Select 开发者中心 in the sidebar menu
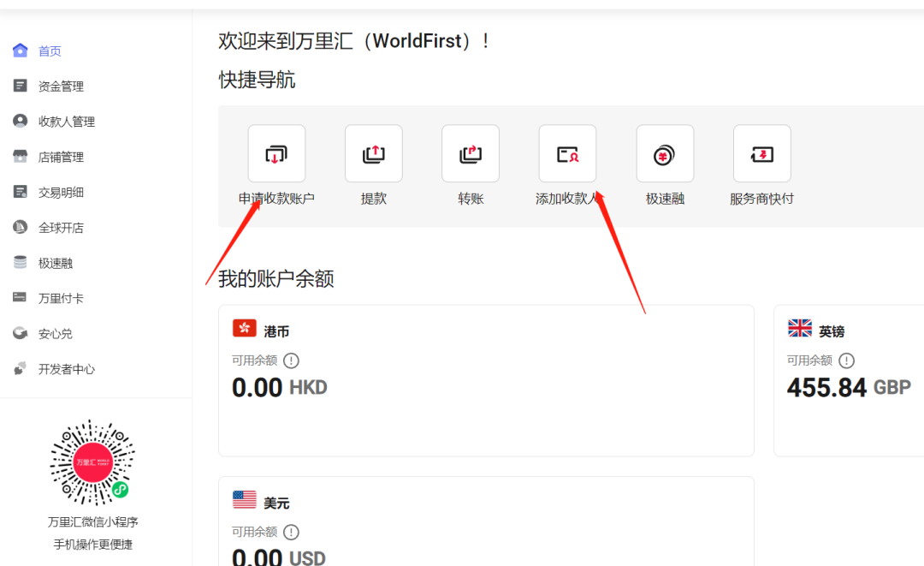The image size is (924, 566). click(67, 369)
